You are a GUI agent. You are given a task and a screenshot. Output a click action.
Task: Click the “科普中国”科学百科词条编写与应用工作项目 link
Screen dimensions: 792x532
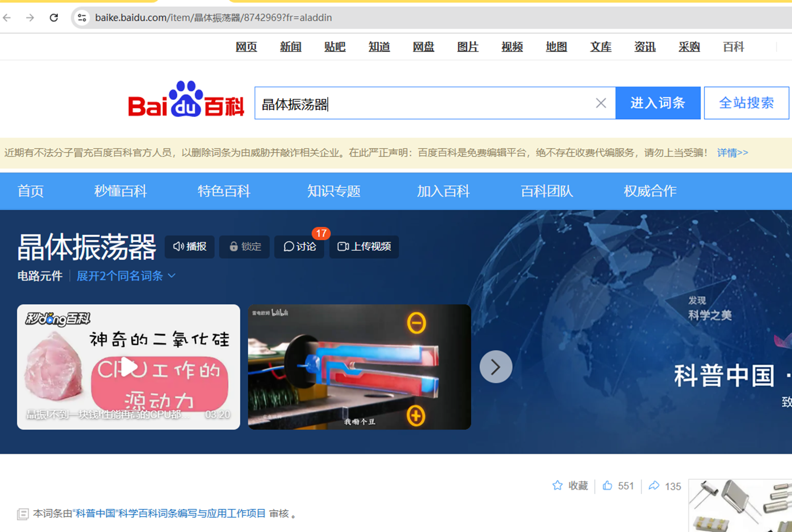tap(169, 513)
